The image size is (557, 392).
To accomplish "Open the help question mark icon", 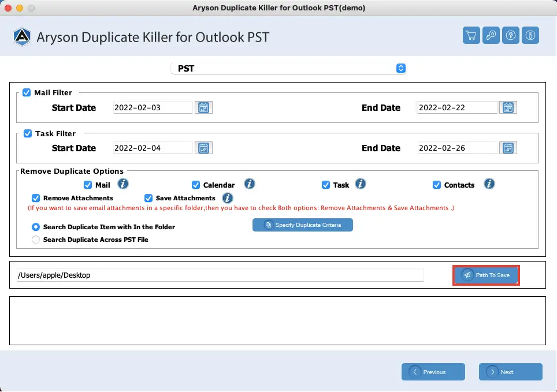I will tap(510, 35).
